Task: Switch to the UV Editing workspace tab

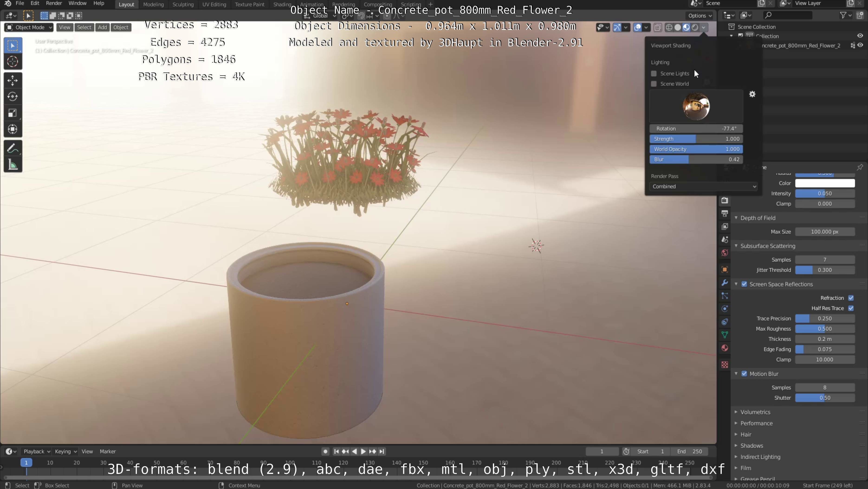Action: [214, 4]
